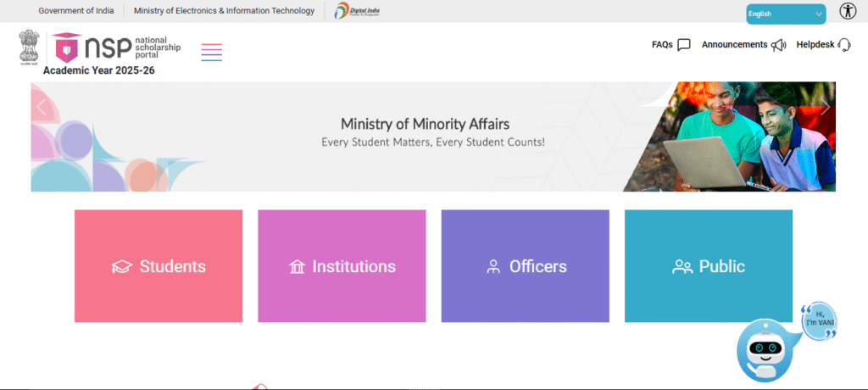Click the FAQs speech bubble icon
The width and height of the screenshot is (868, 390).
(x=684, y=45)
